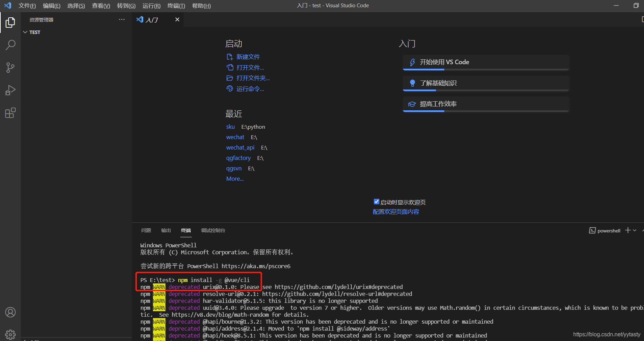Open the 编辑(E) menu
644x341 pixels.
click(x=52, y=6)
